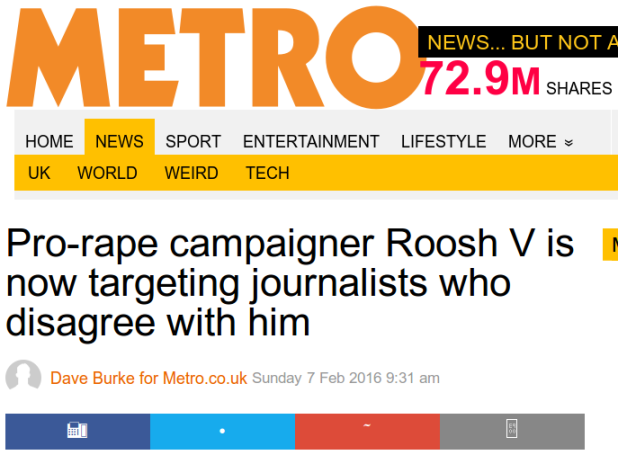Go to the HOME section
The width and height of the screenshot is (618, 455).
click(49, 142)
